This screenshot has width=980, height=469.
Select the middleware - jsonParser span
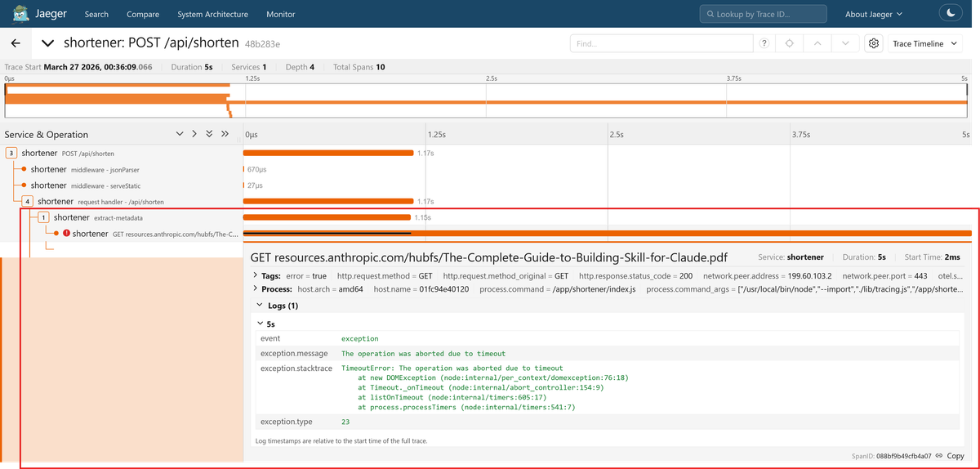coord(85,169)
